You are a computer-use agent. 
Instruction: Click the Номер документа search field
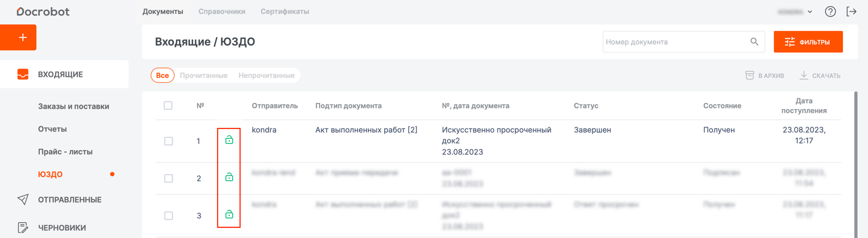[x=674, y=42]
